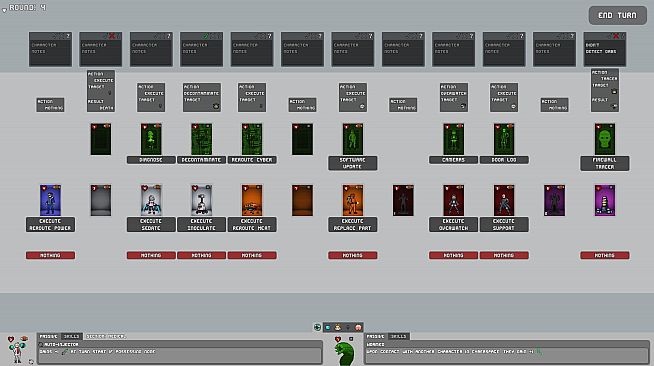This screenshot has height=366, width=654.
Task: Toggle red X on the Detect notes card
Action: [616, 36]
